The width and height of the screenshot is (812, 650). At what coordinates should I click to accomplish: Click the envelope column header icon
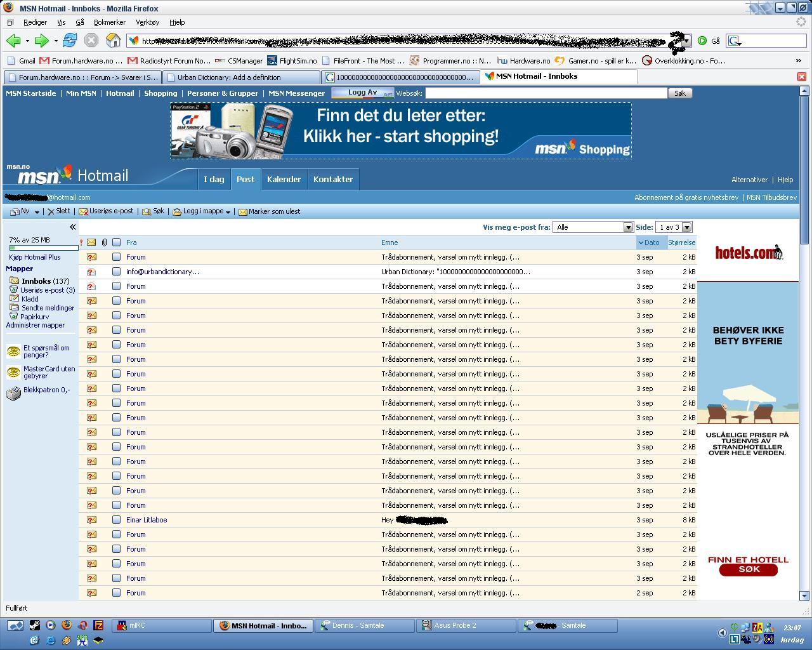coord(91,242)
